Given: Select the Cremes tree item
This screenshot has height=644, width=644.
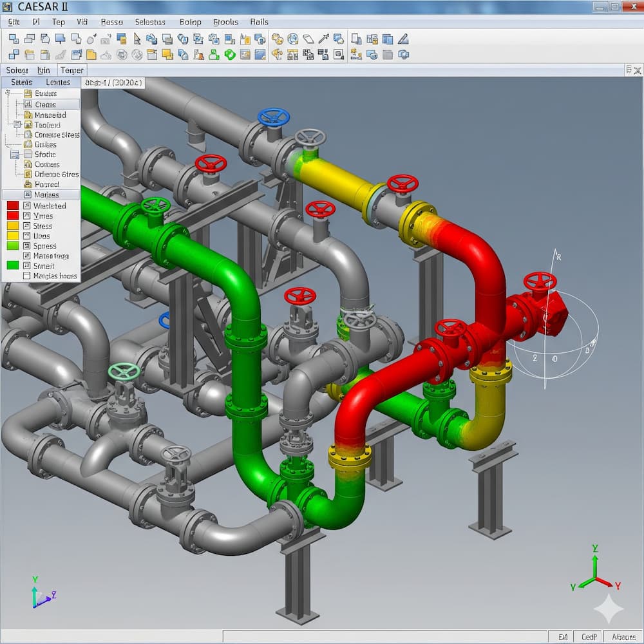Looking at the screenshot, I should [x=45, y=104].
